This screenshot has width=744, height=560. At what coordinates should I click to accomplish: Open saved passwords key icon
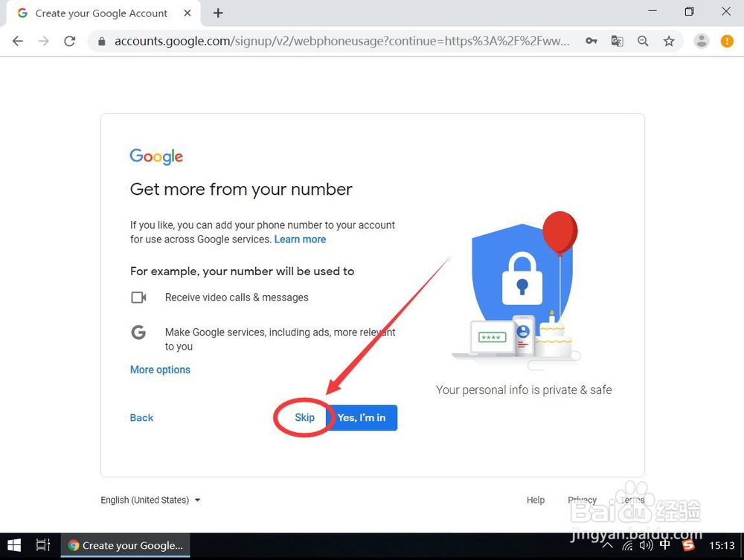[591, 41]
